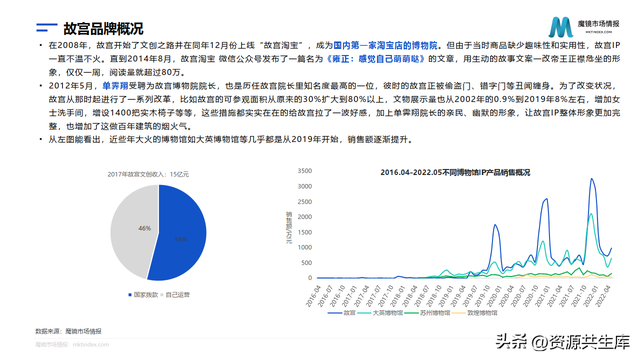Click the 国家拨款 legend marker
Image resolution: width=640 pixels, height=360 pixels.
[x=130, y=295]
